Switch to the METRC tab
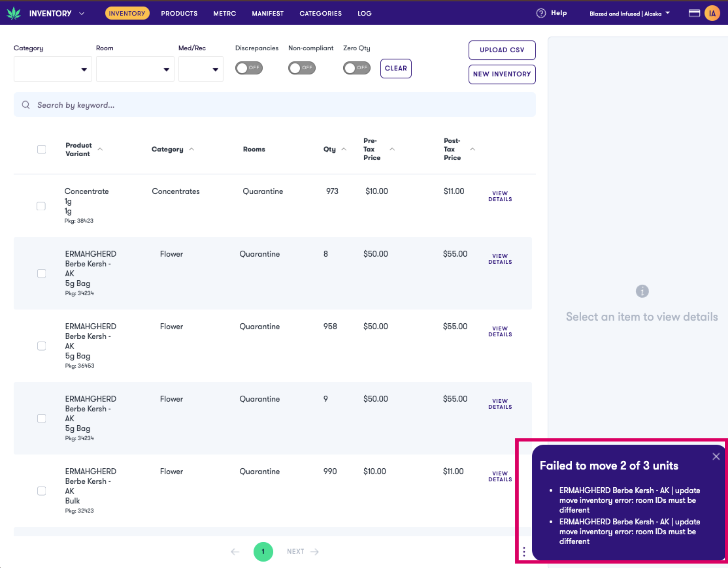 click(x=224, y=13)
